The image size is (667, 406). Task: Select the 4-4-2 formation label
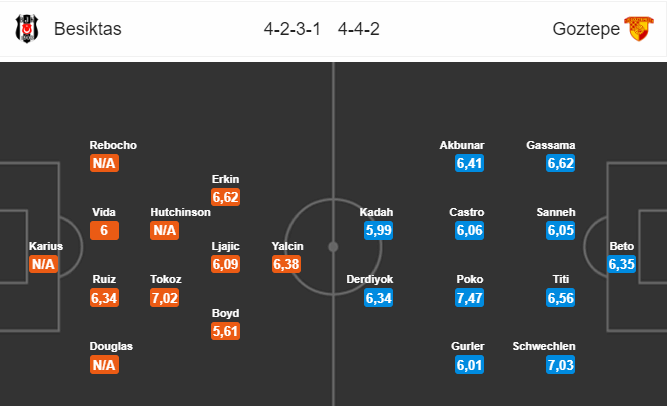click(x=359, y=29)
